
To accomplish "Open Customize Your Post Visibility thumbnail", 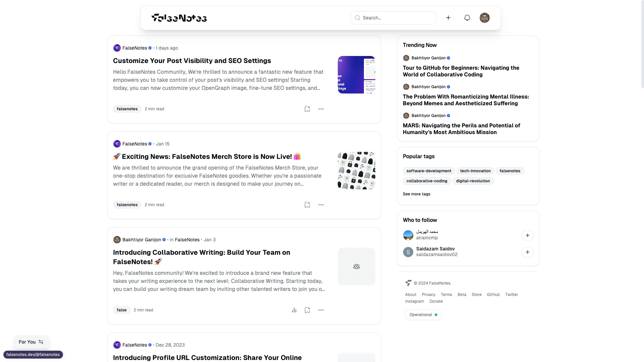I will pos(357,75).
